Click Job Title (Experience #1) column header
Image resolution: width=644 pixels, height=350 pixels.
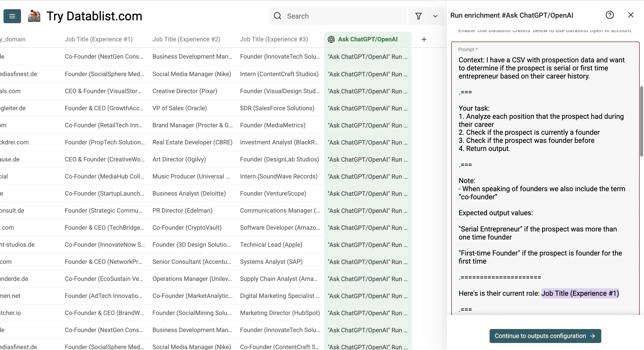pos(99,39)
